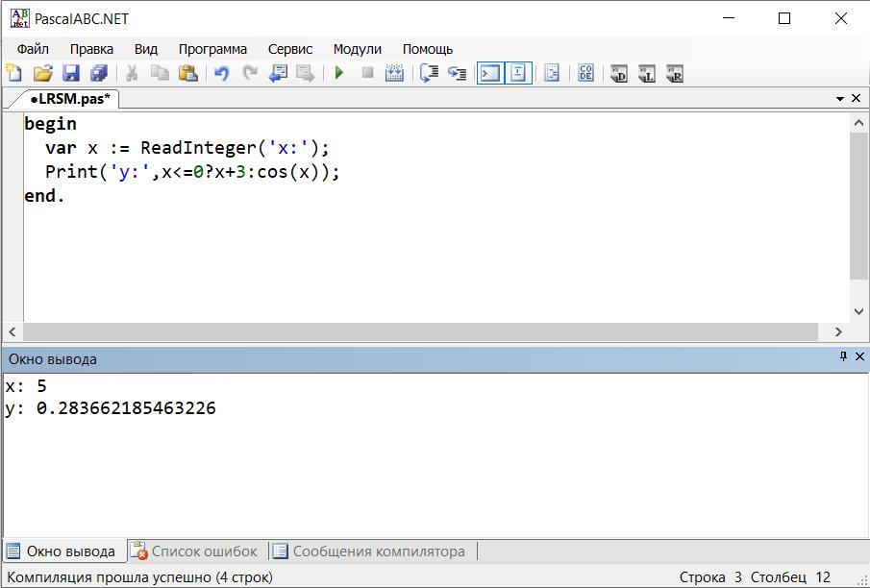Open the Программа menu
The width and height of the screenshot is (870, 588).
[x=212, y=49]
